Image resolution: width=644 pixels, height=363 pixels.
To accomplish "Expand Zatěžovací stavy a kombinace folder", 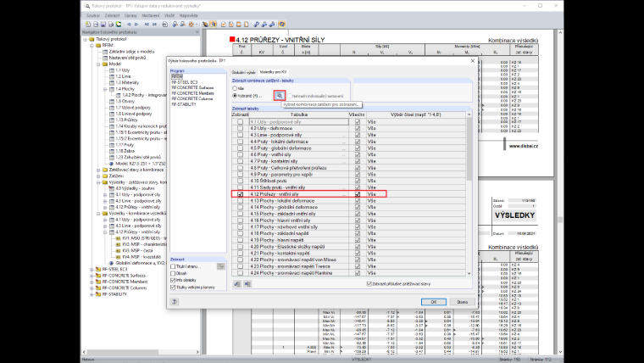I will (98, 170).
